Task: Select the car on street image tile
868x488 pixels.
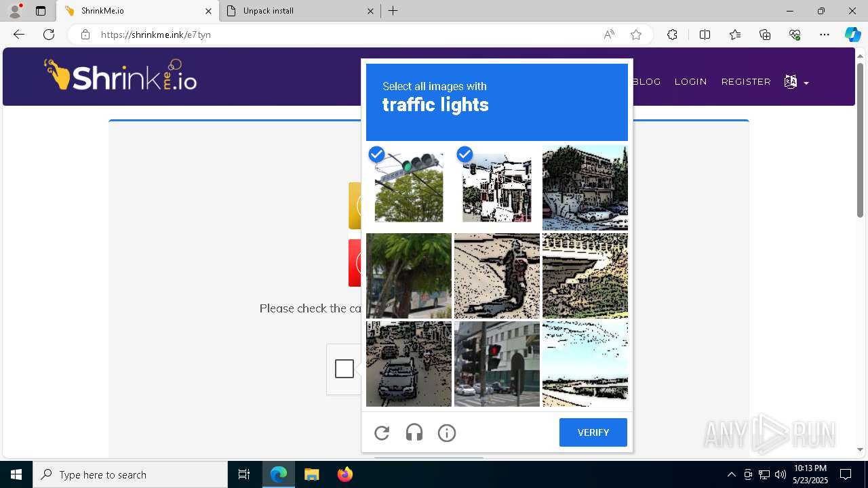Action: tap(409, 364)
